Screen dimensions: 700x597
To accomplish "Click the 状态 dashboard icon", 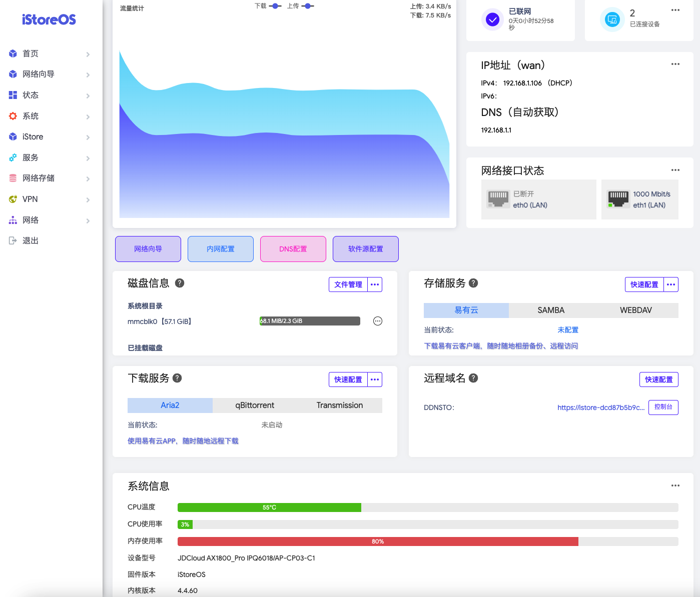I will (x=13, y=95).
